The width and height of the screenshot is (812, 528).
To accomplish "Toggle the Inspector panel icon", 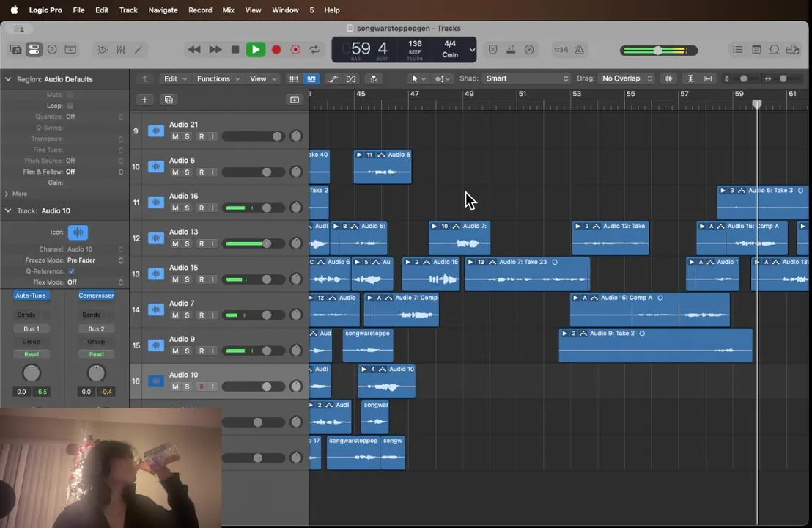I will pos(34,50).
